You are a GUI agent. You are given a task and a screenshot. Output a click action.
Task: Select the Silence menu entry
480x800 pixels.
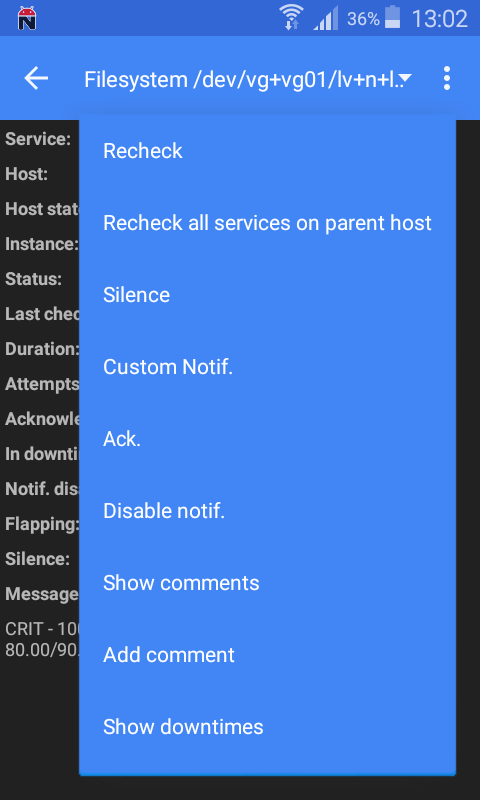point(267,295)
